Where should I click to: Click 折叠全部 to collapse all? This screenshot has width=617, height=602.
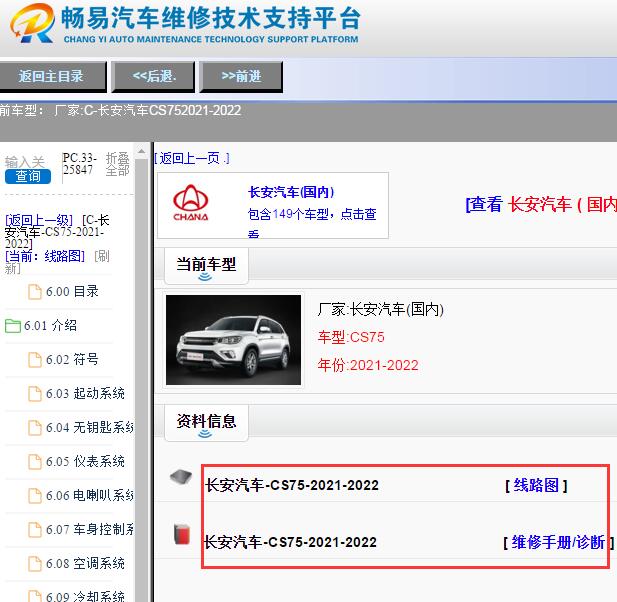pyautogui.click(x=117, y=164)
